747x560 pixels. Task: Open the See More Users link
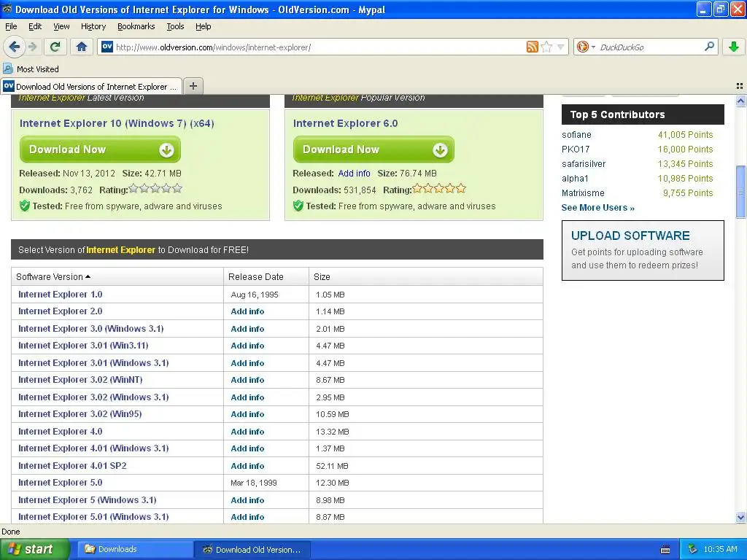point(598,208)
